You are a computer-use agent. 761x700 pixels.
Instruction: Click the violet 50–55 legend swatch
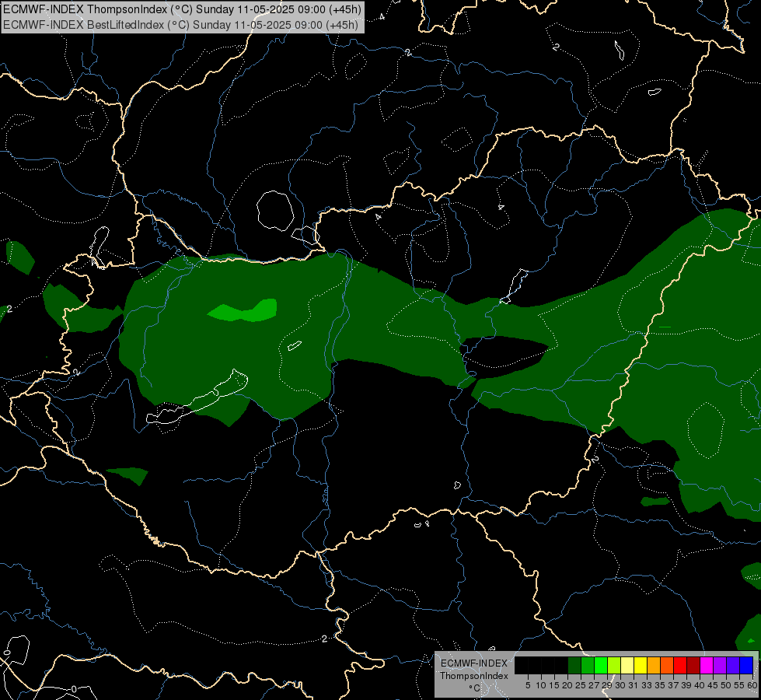733,665
